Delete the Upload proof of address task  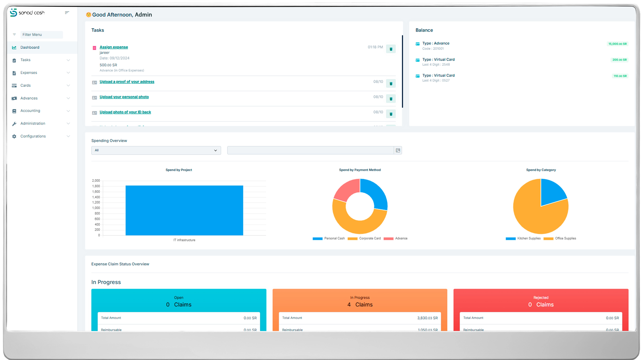391,84
